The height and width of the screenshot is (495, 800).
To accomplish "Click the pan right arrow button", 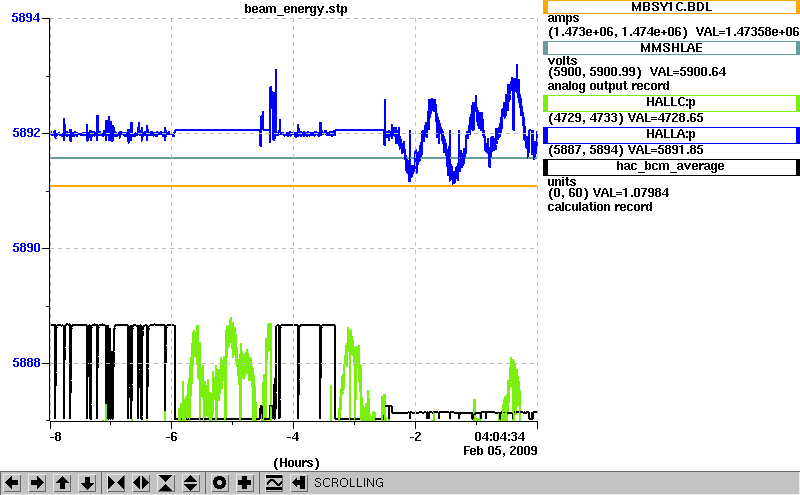I will [37, 483].
